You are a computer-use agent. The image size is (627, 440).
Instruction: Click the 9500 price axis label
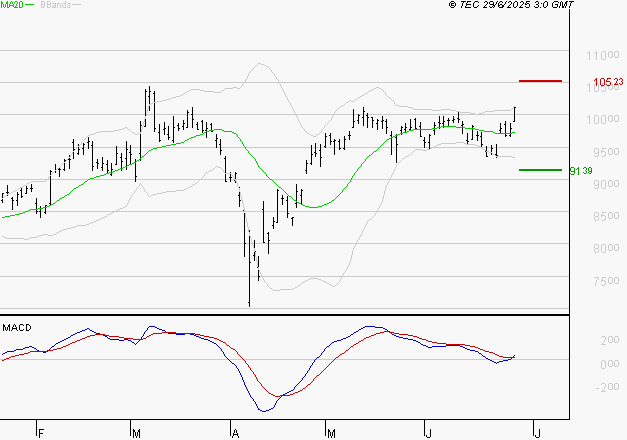[x=607, y=152]
